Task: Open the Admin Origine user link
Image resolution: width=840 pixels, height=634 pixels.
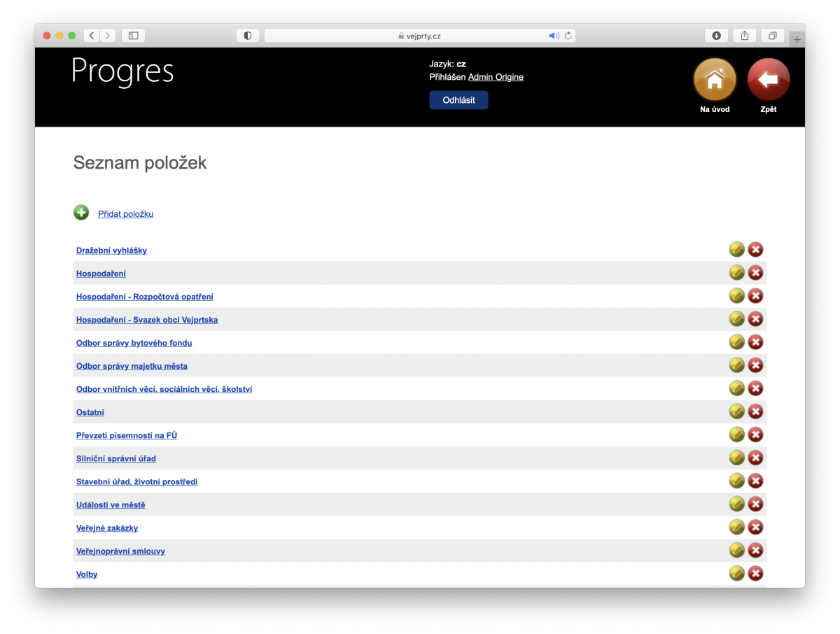Action: click(x=496, y=77)
